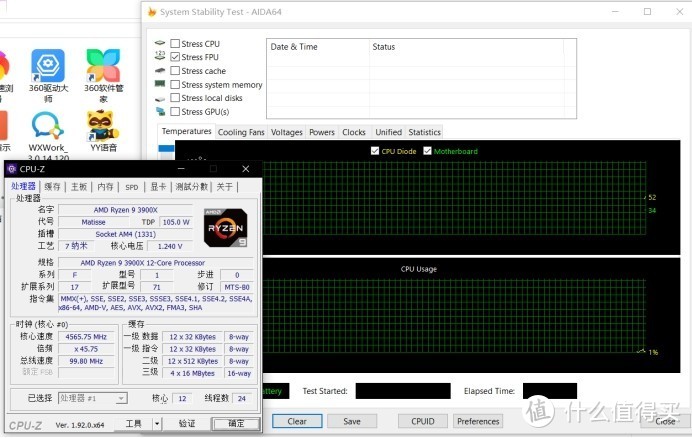The height and width of the screenshot is (438, 692).
Task: Expand the 工具 dropdown arrow in CPU-Z
Action: tap(157, 424)
